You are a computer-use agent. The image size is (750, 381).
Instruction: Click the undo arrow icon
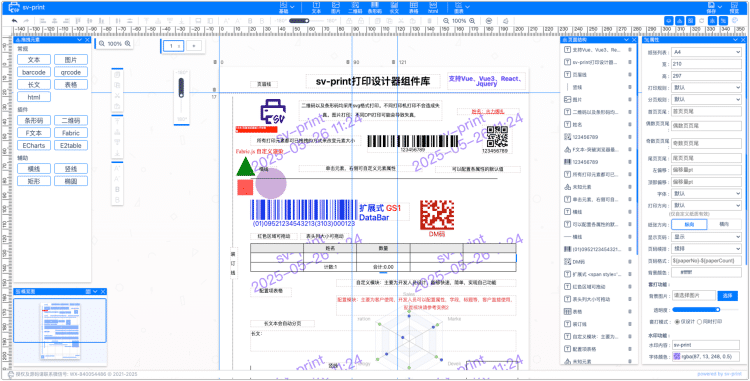[14, 21]
